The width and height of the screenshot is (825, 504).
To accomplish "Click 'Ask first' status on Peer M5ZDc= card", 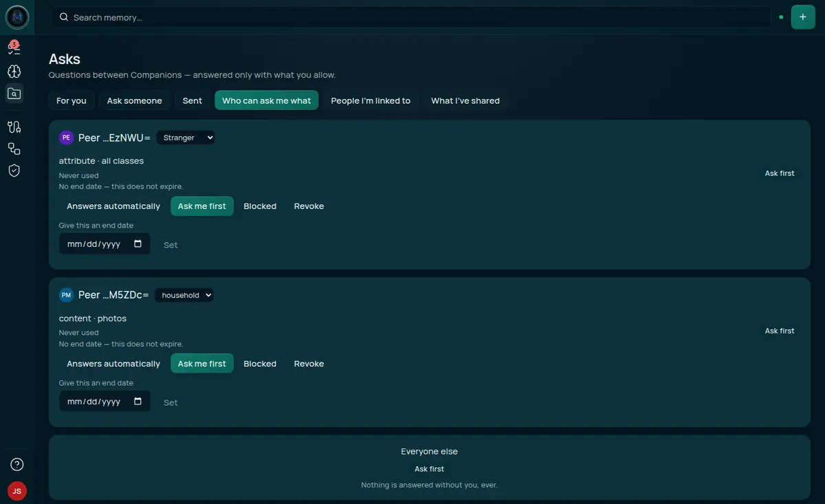I will pos(780,331).
